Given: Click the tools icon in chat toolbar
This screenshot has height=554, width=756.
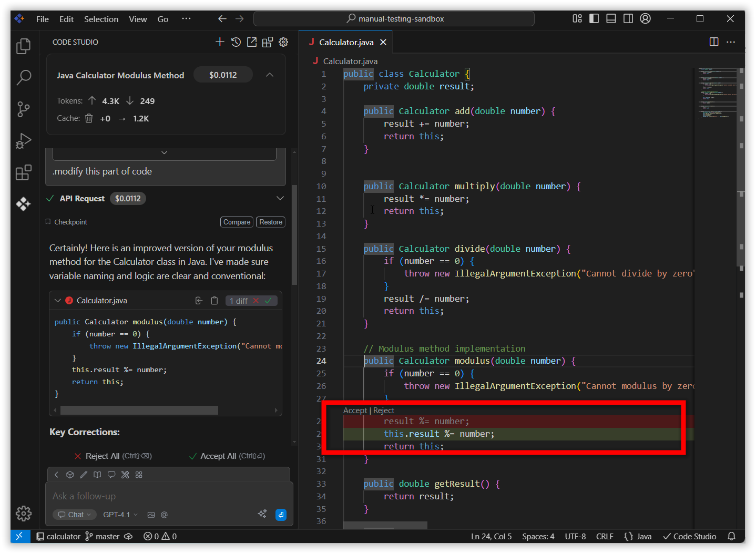Looking at the screenshot, I should tap(125, 475).
